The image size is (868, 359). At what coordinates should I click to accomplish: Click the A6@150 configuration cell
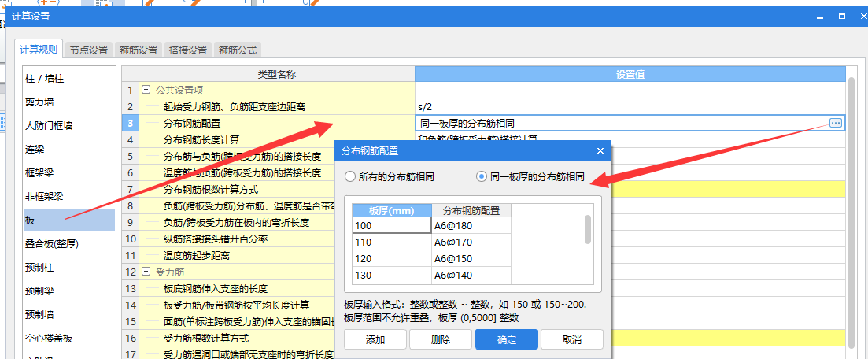(471, 259)
